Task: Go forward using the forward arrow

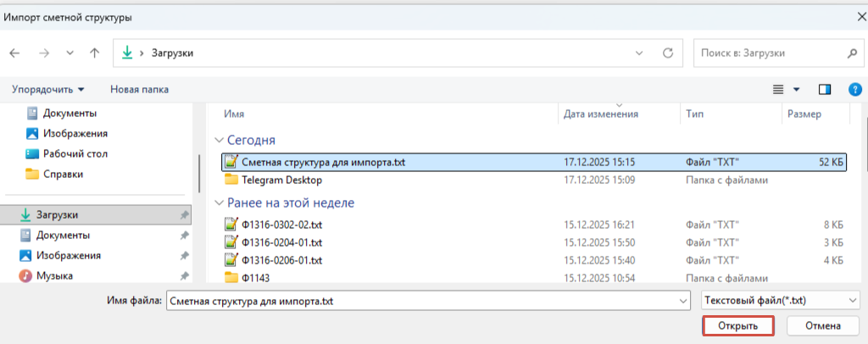Action: click(45, 53)
